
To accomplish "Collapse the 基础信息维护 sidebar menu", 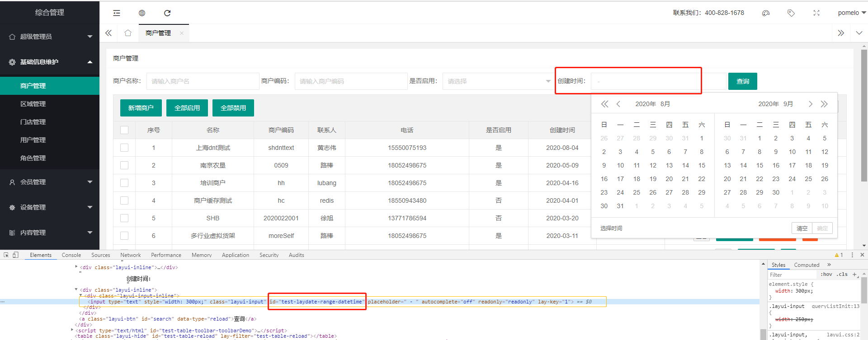I will click(50, 62).
